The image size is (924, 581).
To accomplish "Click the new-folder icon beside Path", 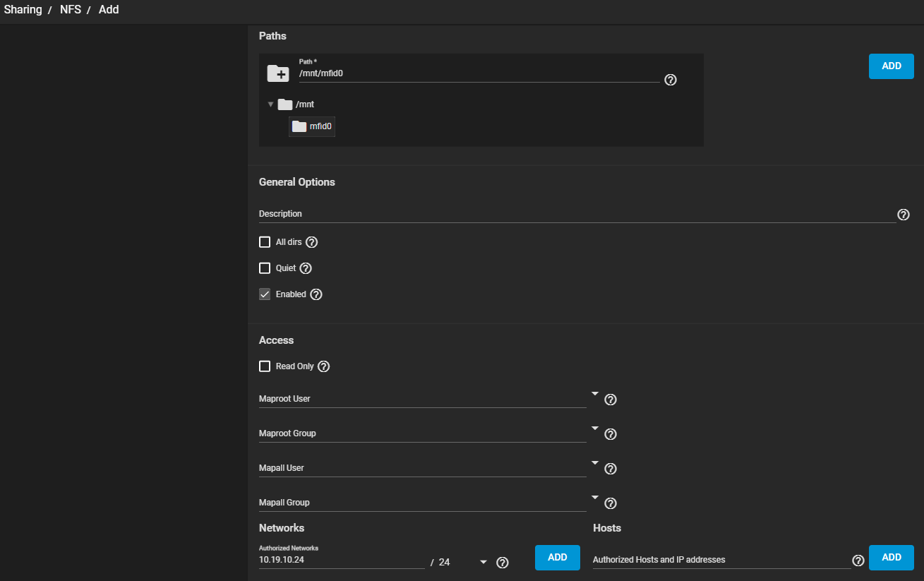I will [x=278, y=73].
